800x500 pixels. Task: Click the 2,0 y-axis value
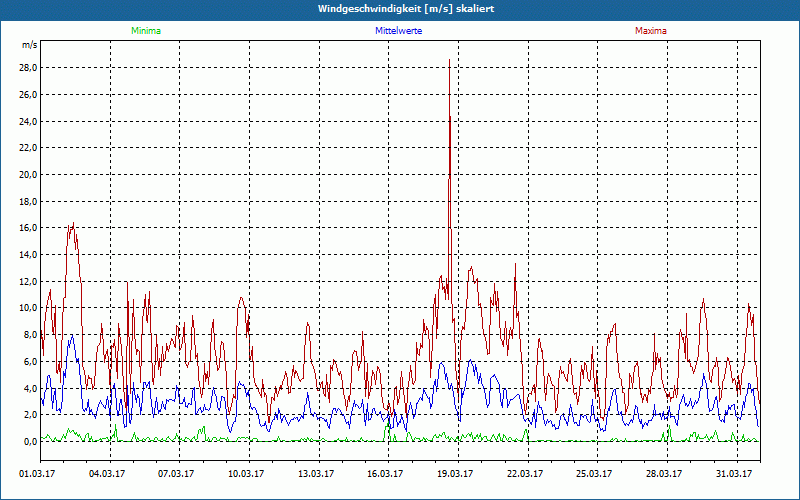coord(30,415)
